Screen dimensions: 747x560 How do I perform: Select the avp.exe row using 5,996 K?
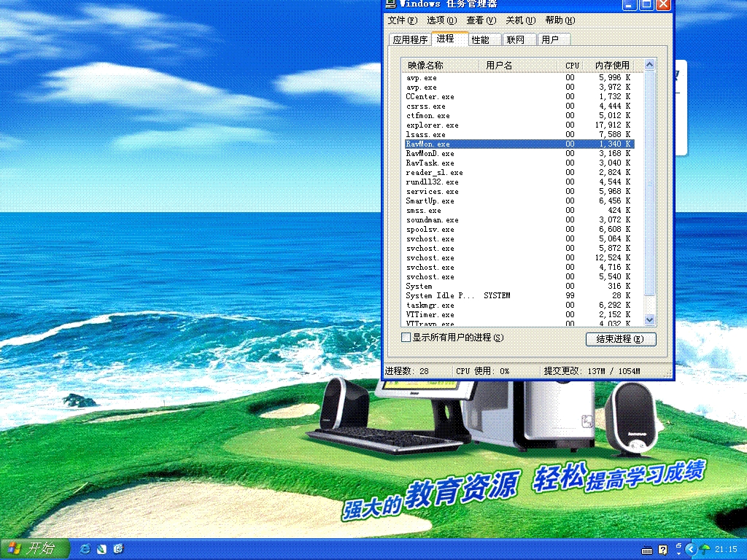[x=519, y=77]
